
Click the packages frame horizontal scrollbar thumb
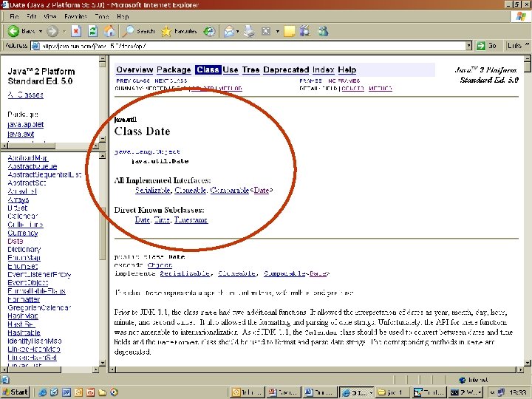click(32, 146)
